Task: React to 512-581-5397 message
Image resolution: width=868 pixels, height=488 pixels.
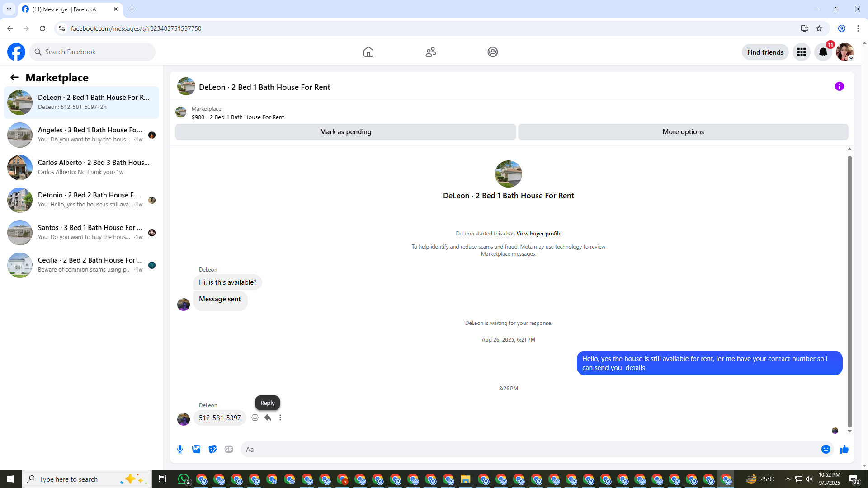Action: (255, 418)
